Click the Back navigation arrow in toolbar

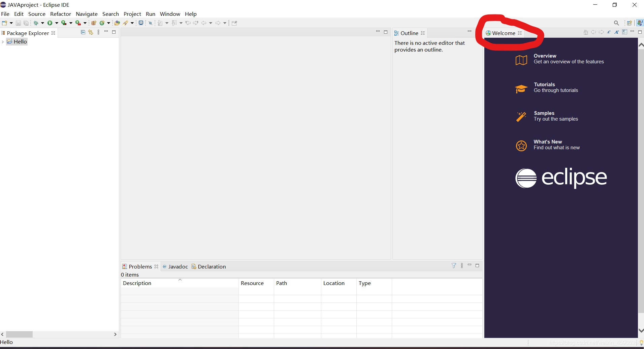204,23
